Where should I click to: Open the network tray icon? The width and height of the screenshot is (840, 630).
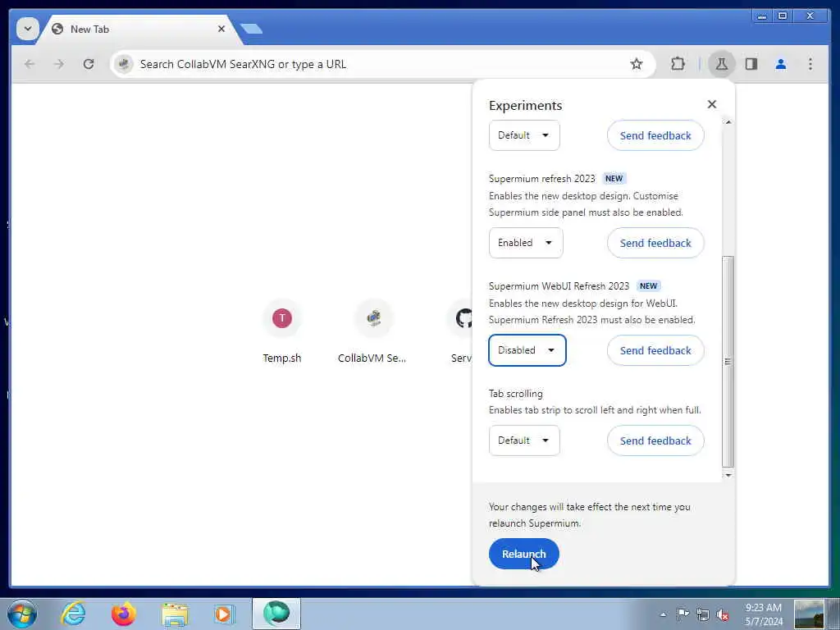[702, 614]
